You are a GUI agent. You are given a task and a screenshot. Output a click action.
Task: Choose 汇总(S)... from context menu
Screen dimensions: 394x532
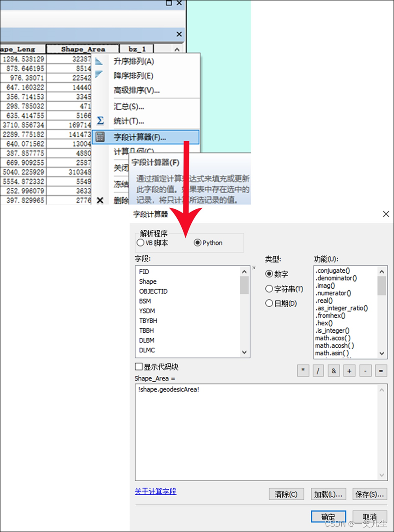point(129,107)
